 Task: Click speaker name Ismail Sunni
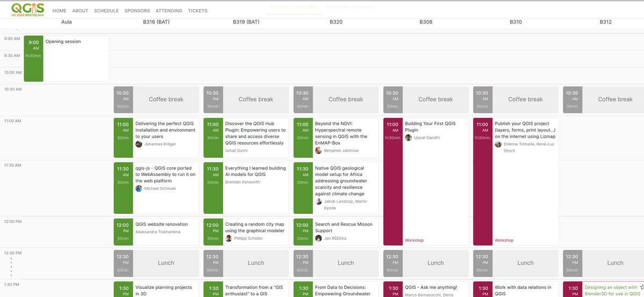point(237,151)
